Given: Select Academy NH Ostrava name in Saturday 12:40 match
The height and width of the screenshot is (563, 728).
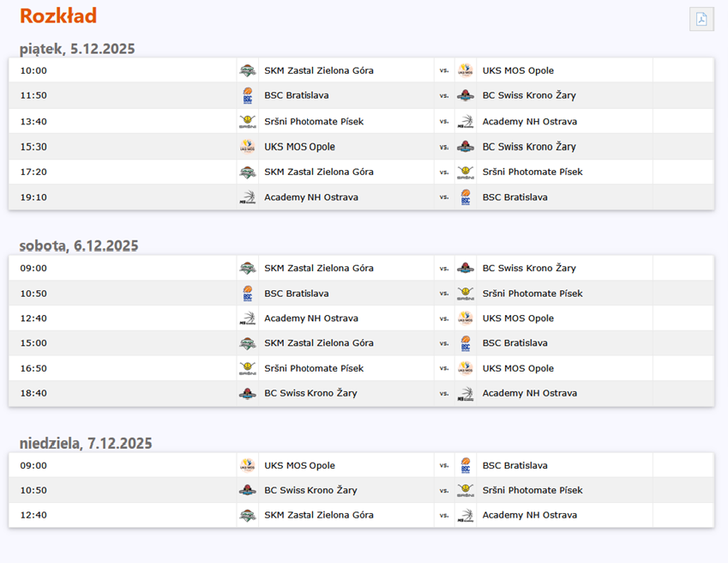Looking at the screenshot, I should coord(310,318).
